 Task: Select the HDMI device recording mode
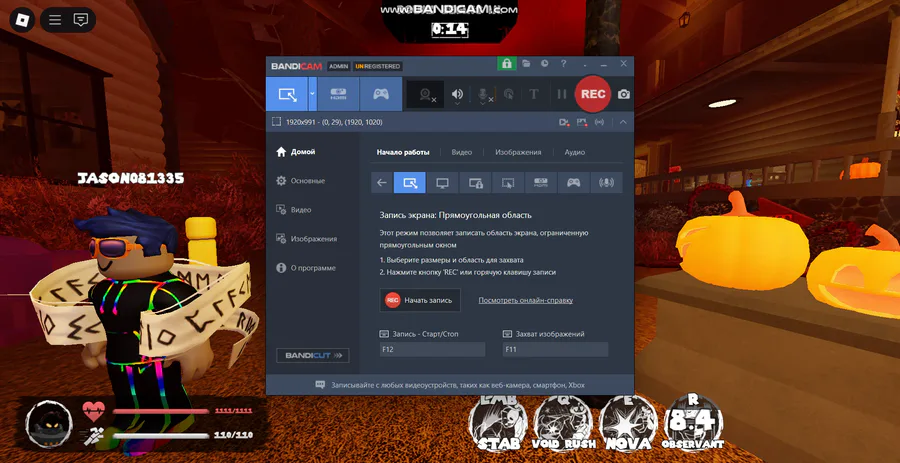coord(338,94)
